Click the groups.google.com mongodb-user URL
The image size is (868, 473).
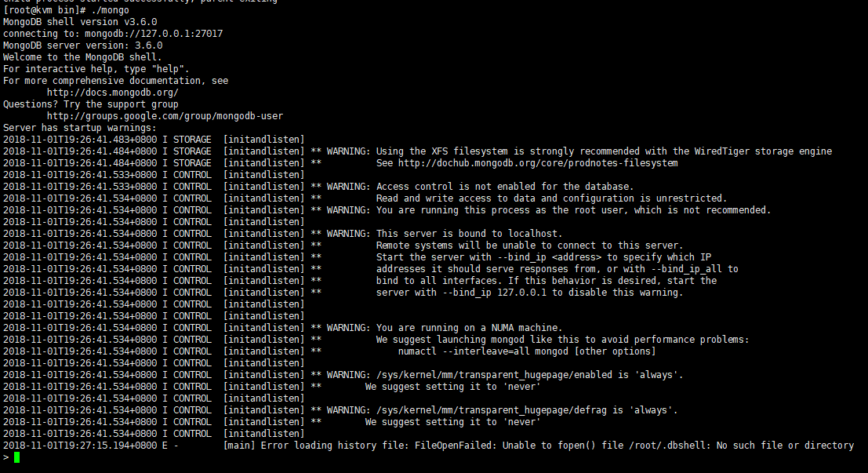coord(165,116)
